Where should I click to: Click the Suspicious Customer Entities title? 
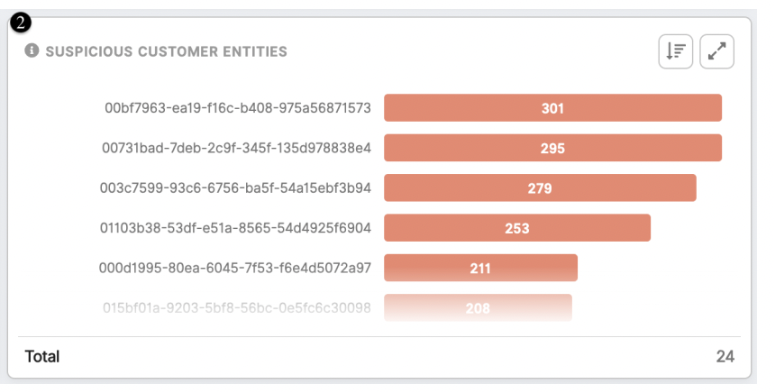click(166, 51)
